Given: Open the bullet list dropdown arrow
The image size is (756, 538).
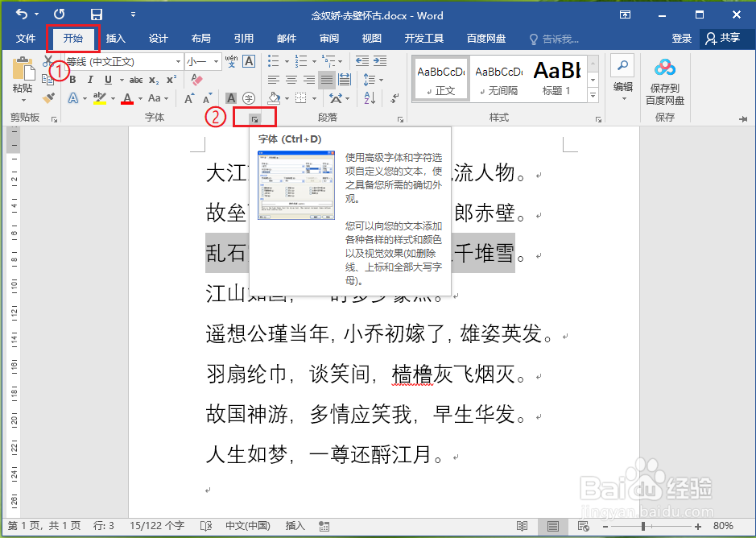Looking at the screenshot, I should [x=287, y=61].
